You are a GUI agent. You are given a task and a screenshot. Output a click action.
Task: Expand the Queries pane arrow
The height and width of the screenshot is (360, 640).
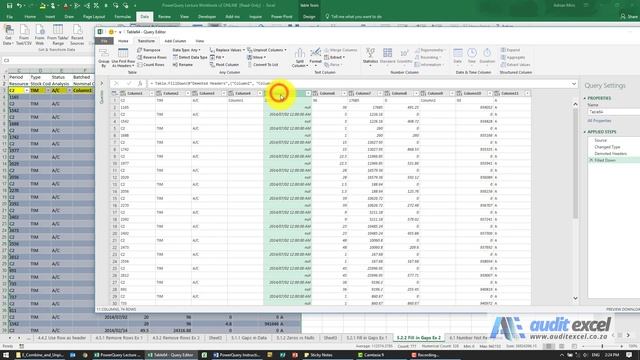click(x=102, y=84)
